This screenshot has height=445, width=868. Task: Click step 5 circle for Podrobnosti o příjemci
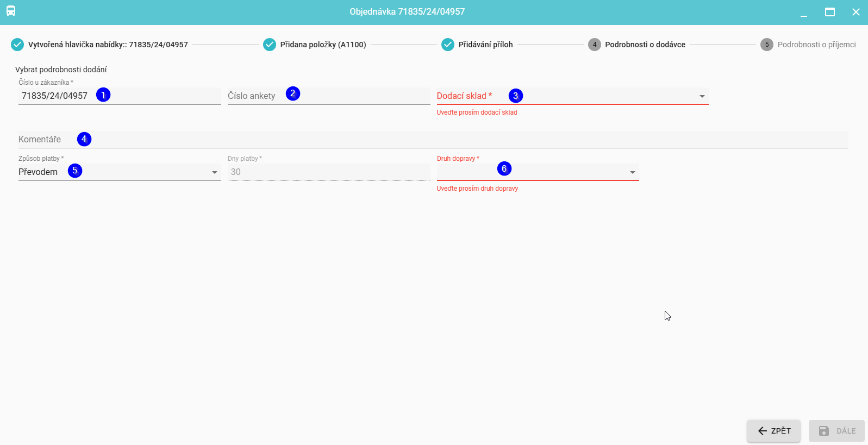(767, 45)
